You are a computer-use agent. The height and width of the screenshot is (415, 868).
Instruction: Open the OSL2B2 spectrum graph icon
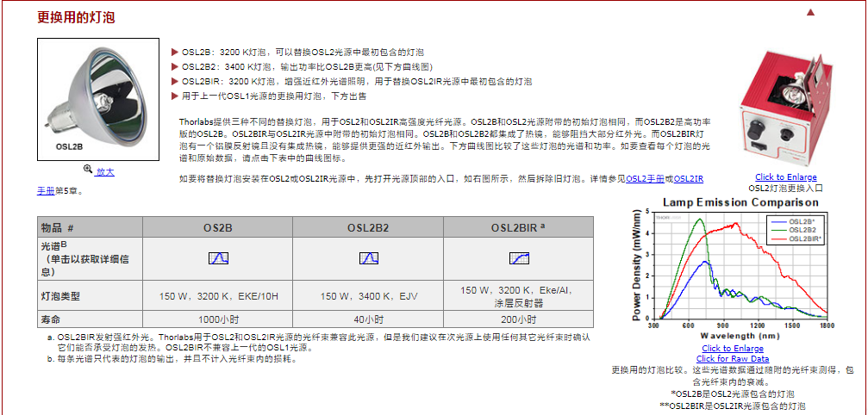pyautogui.click(x=368, y=258)
